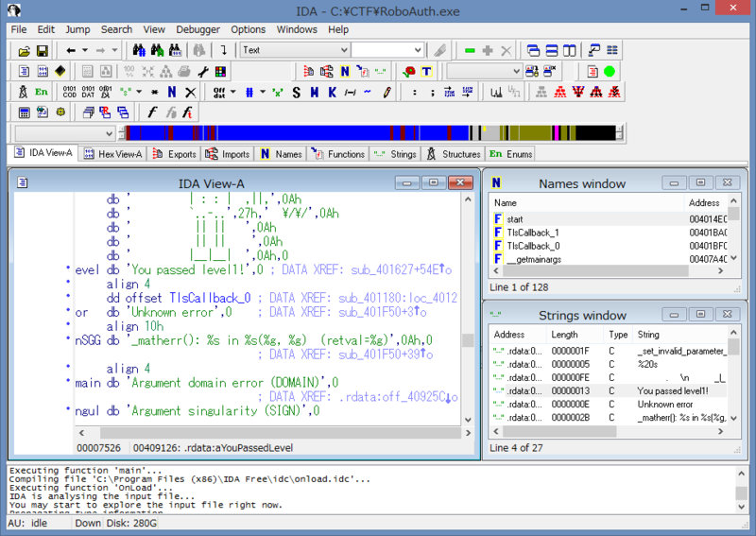756x536 pixels.
Task: Switch to the Imports tab
Action: coord(228,154)
